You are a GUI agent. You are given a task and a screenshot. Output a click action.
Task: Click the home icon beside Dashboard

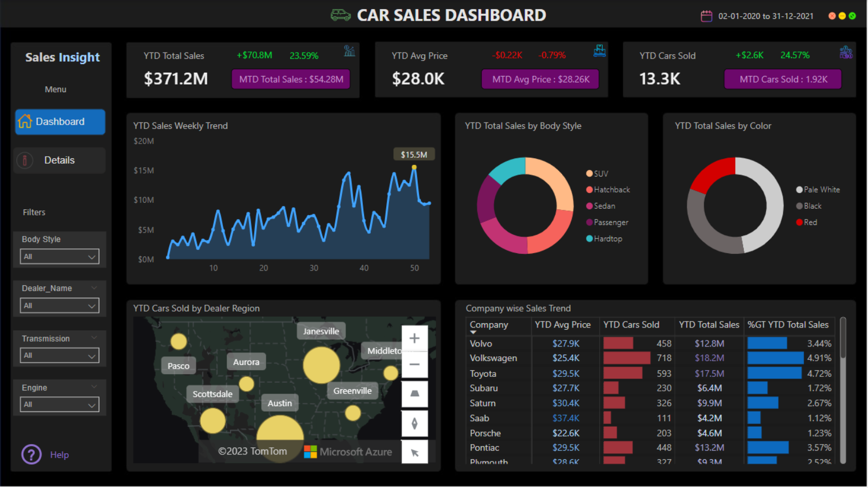tap(25, 122)
